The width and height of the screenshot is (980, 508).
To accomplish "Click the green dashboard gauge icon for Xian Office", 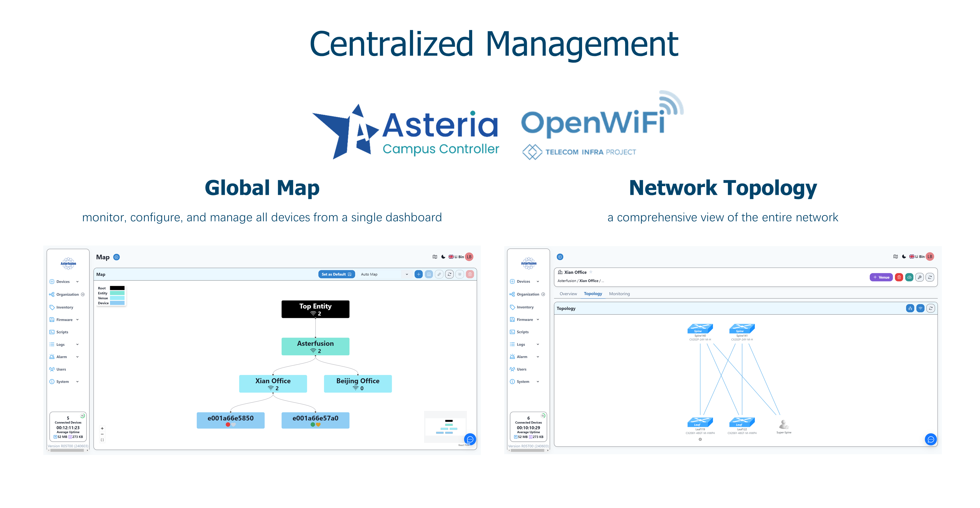I will [909, 277].
